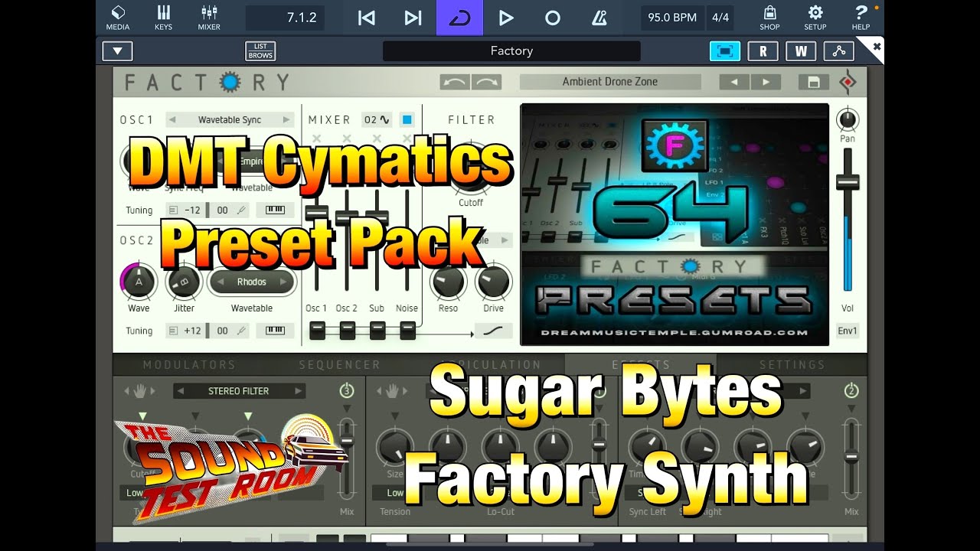980x551 pixels.
Task: Click OSC1 coarse tuning value -12
Action: click(x=192, y=210)
